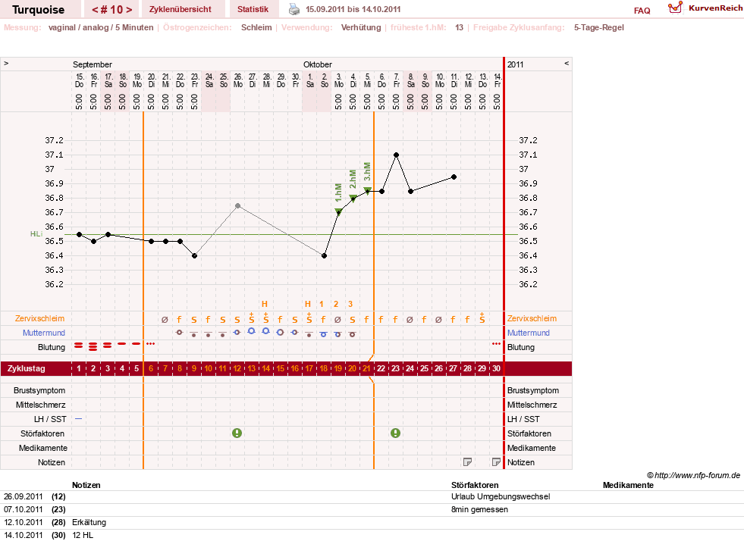This screenshot has height=560, width=744.
Task: Click the '5-Tage-Regel' value
Action: (x=599, y=27)
